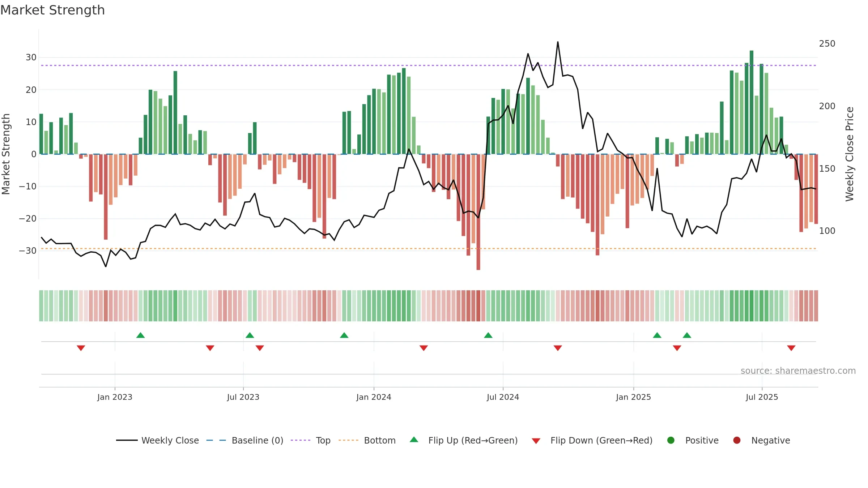
Task: Click the green flip-up marker just after Jul 2023
Action: (x=250, y=335)
